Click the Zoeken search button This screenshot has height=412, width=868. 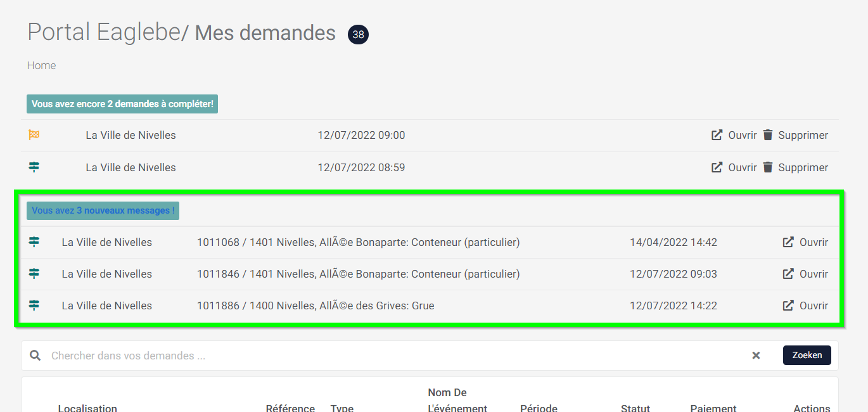point(807,356)
